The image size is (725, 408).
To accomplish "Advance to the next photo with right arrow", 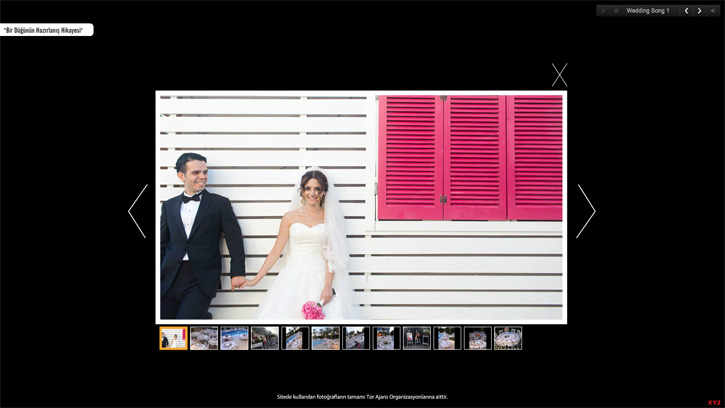I will click(586, 211).
